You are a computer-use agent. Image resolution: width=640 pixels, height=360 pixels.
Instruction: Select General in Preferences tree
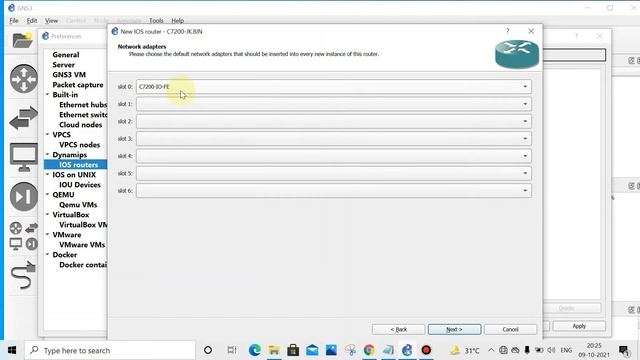coord(66,55)
